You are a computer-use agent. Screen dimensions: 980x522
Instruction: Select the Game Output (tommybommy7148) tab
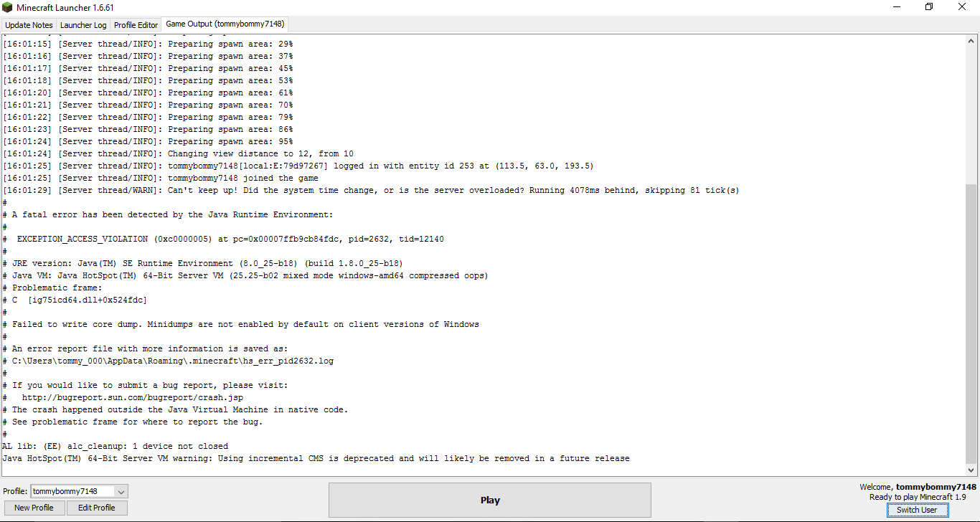(225, 24)
